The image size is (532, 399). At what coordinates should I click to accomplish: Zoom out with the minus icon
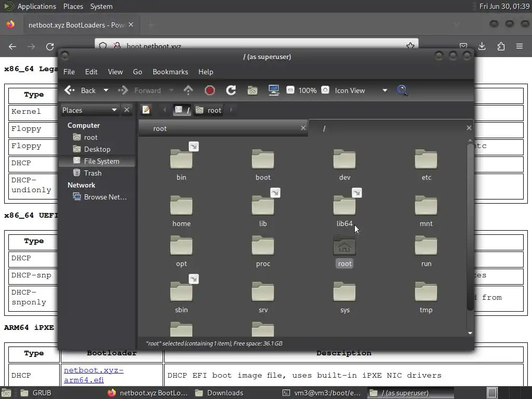click(x=290, y=90)
